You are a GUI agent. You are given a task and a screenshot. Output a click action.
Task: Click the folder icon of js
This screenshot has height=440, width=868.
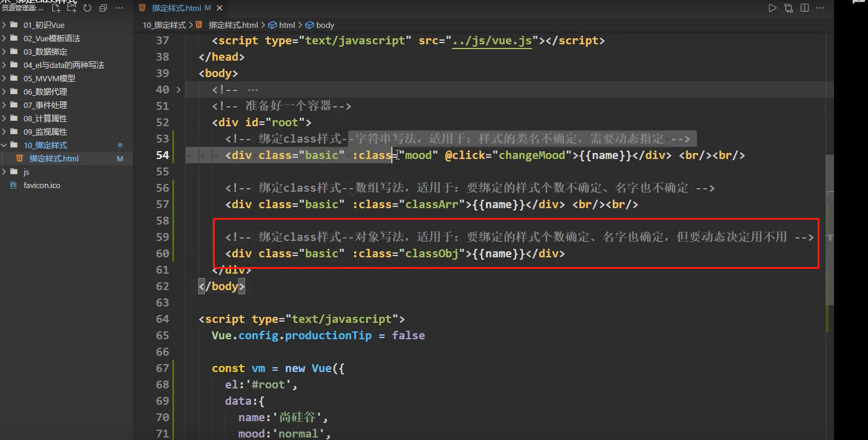14,172
